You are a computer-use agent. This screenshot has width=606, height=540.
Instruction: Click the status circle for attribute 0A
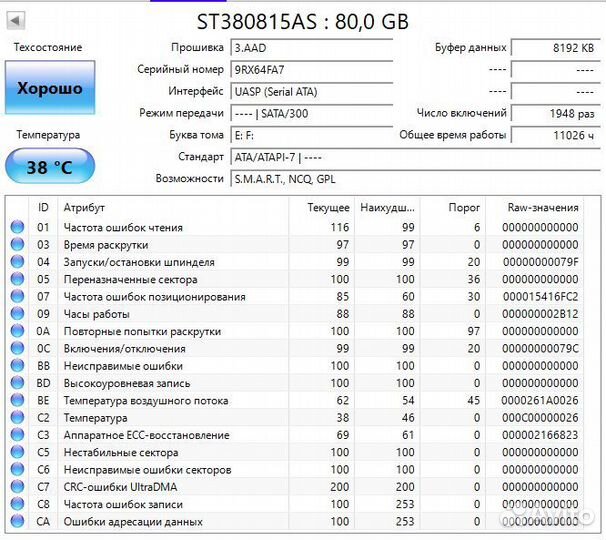(17, 331)
